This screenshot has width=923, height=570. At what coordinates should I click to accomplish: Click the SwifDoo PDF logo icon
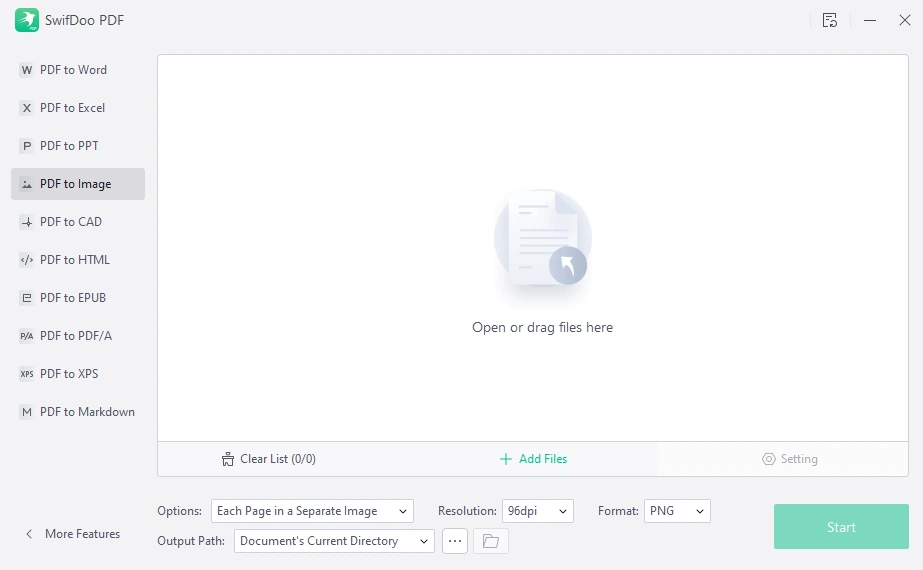26,20
